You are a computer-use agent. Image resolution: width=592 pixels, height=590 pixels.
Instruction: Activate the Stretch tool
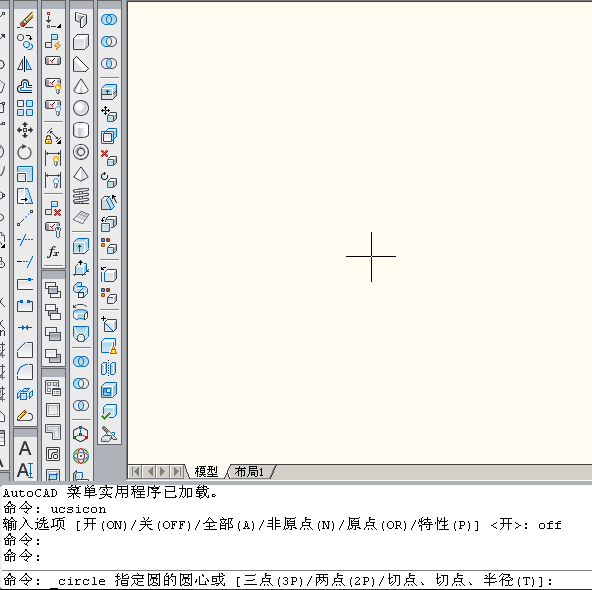(25, 196)
